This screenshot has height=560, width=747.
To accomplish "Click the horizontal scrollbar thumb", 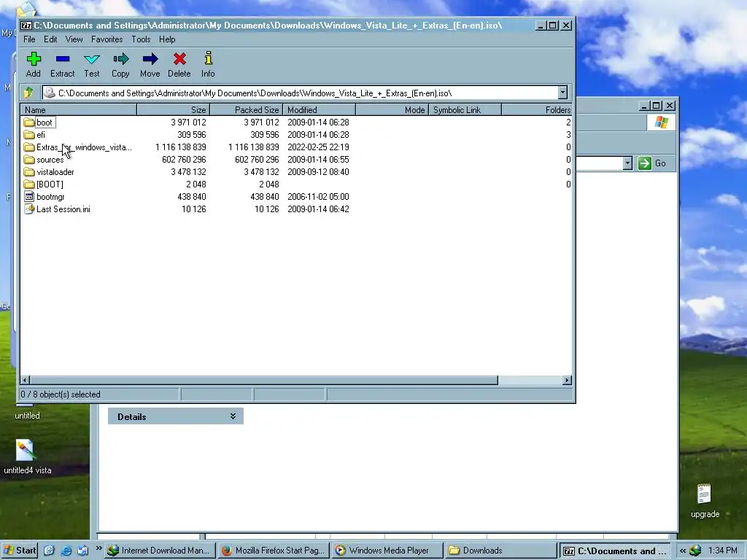I will (264, 380).
